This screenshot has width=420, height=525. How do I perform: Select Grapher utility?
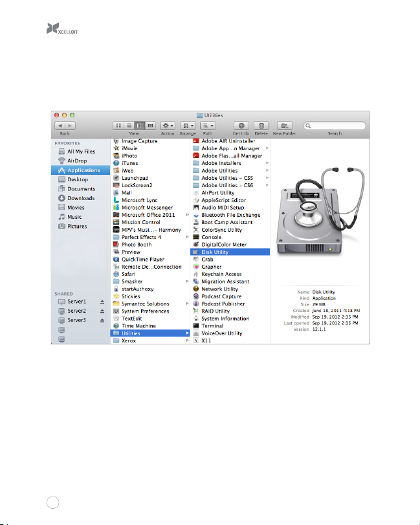(230, 267)
